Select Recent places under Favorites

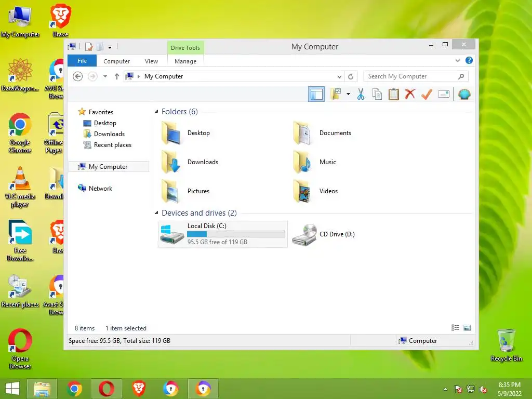[x=112, y=145]
